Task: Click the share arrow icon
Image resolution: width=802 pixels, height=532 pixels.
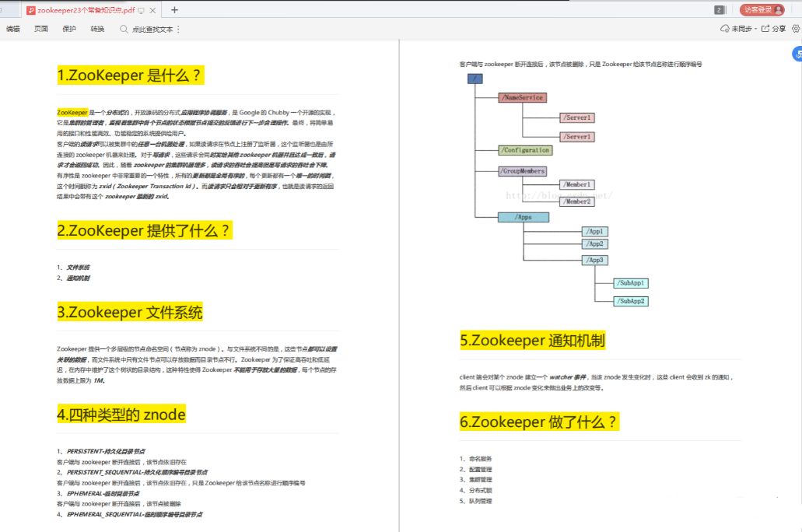Action: pyautogui.click(x=765, y=29)
